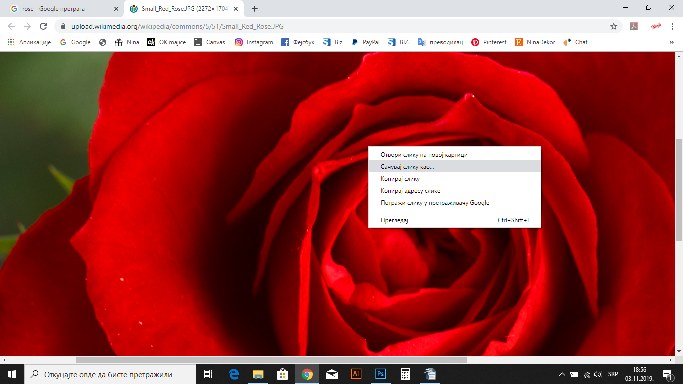Open Microsoft Store from the taskbar
Viewport: 683px width, 384px height.
coord(283,374)
